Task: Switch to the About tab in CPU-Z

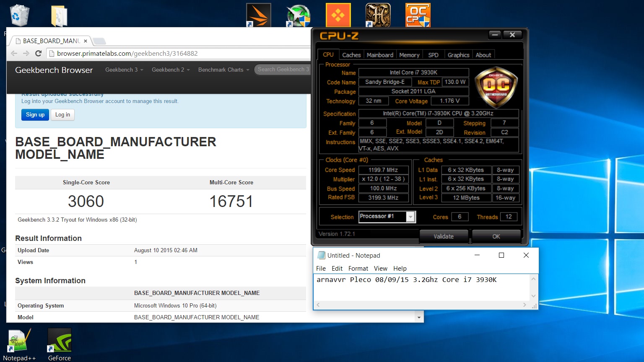Action: pyautogui.click(x=483, y=55)
